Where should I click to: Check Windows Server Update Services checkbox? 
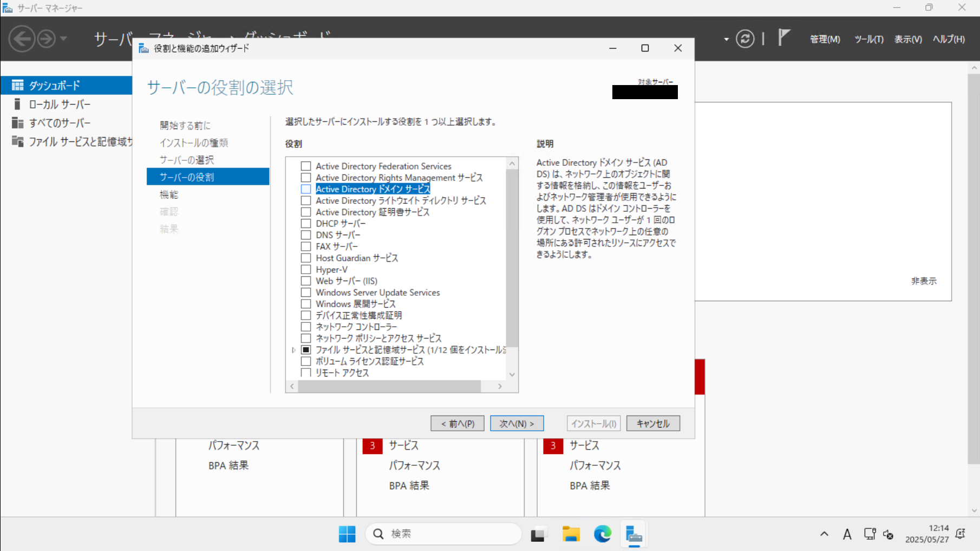coord(306,293)
